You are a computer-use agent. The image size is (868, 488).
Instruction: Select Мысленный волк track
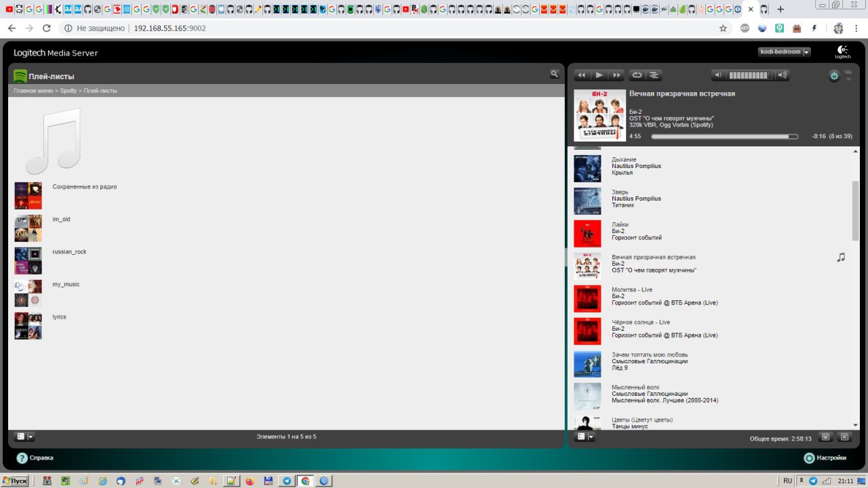tap(635, 387)
